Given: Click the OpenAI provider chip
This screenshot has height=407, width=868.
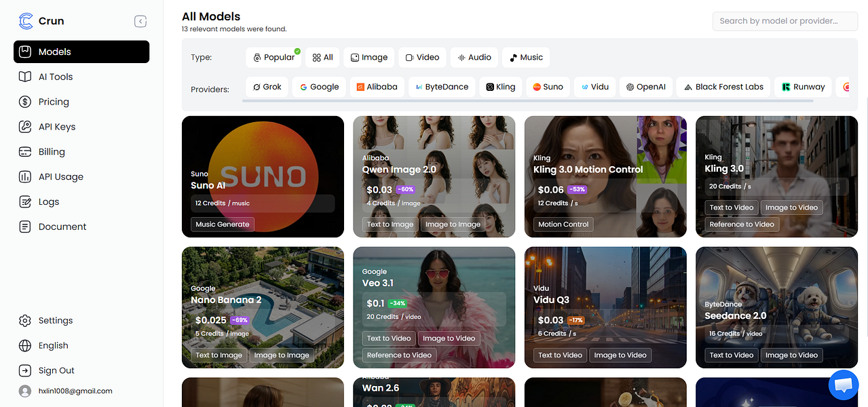Looking at the screenshot, I should click(645, 87).
